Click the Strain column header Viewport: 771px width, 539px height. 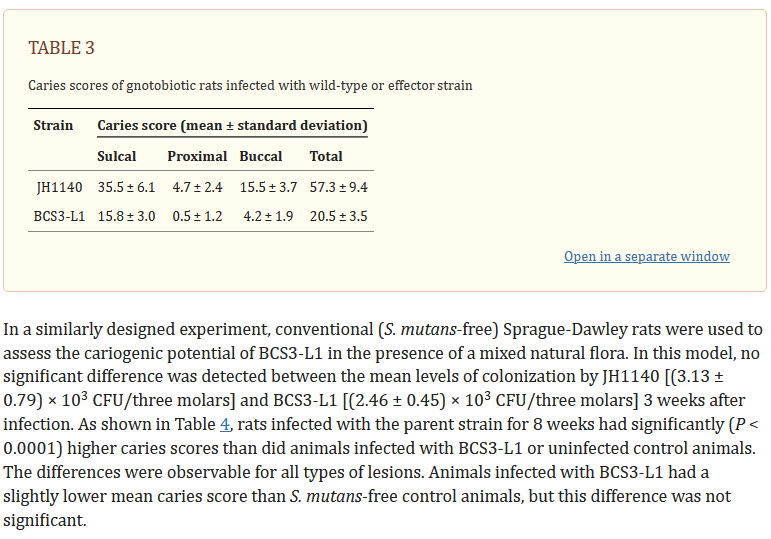(x=53, y=125)
